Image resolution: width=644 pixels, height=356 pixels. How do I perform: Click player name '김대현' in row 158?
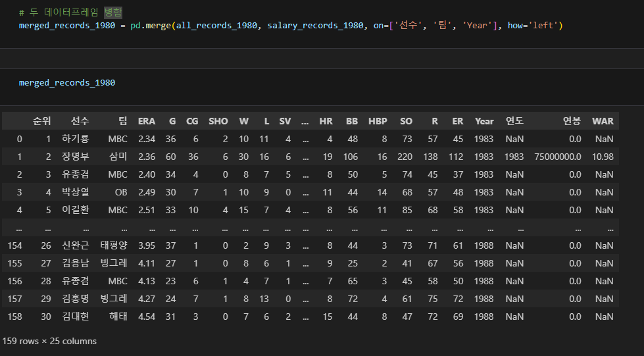click(x=75, y=317)
